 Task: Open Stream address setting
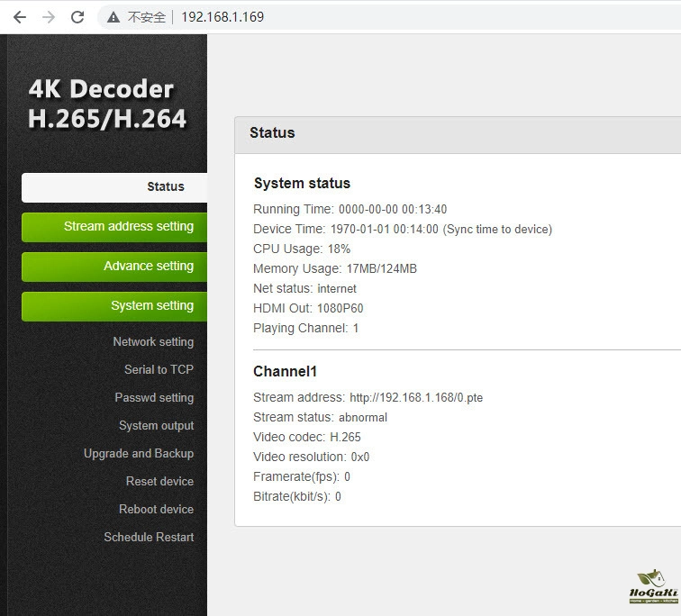(x=114, y=227)
